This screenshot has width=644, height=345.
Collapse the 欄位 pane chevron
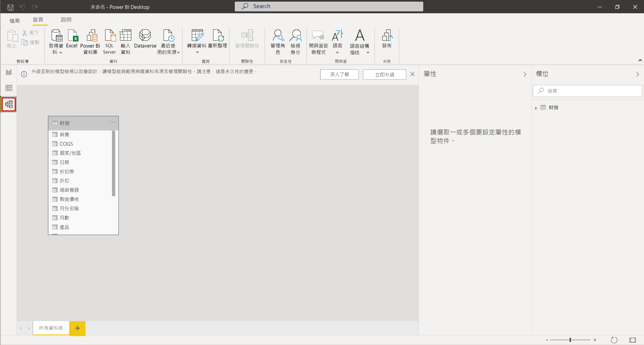[x=638, y=74]
